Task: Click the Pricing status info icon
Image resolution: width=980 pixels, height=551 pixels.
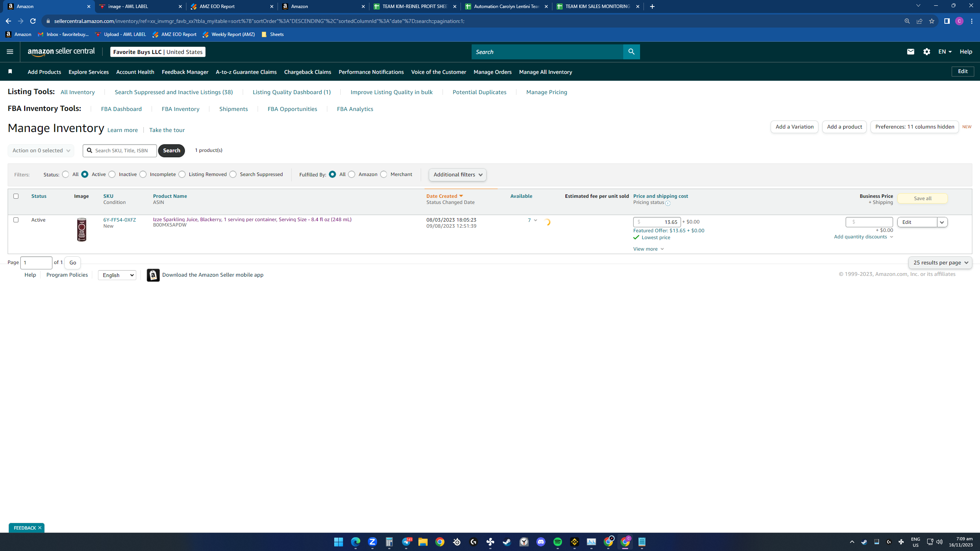Action: tap(668, 203)
